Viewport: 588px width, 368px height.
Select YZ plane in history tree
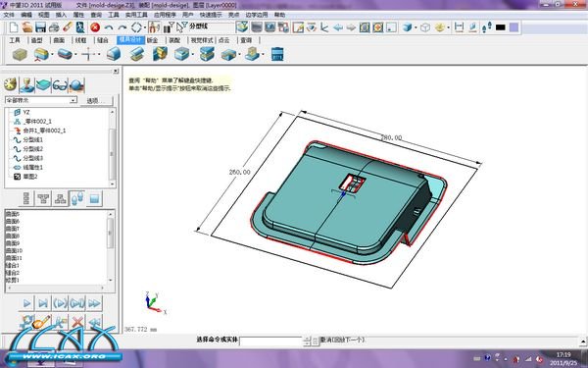click(x=26, y=112)
